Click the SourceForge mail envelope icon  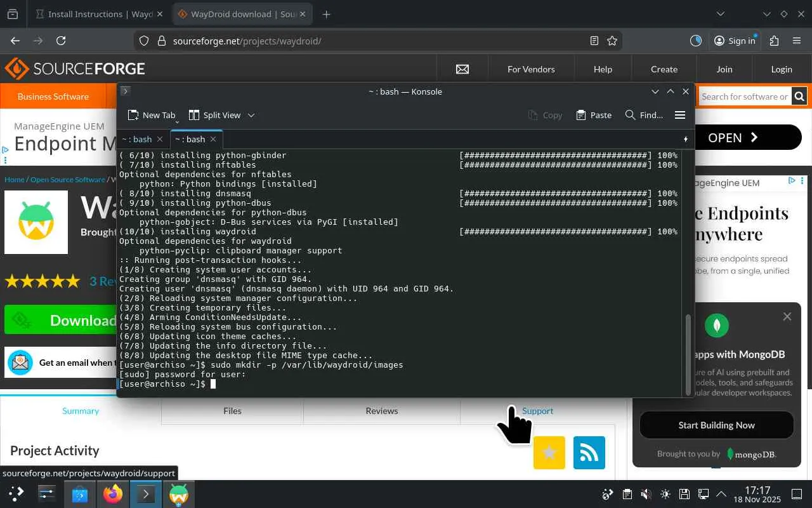tap(462, 69)
